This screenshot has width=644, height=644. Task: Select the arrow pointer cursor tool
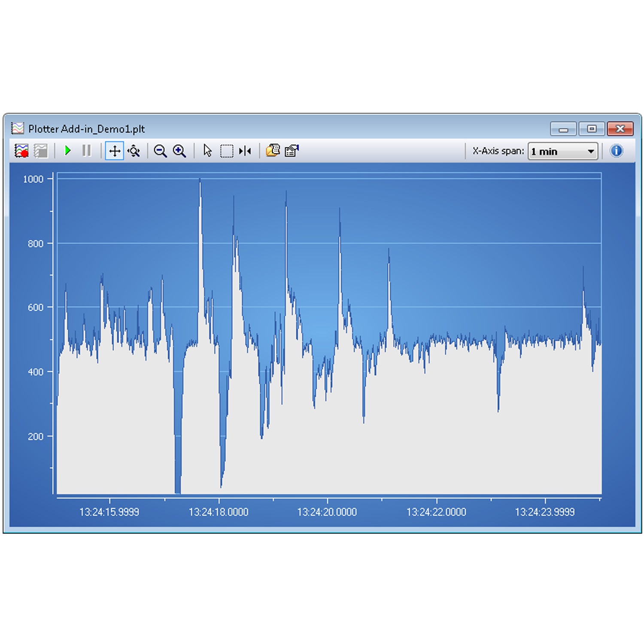click(x=207, y=151)
